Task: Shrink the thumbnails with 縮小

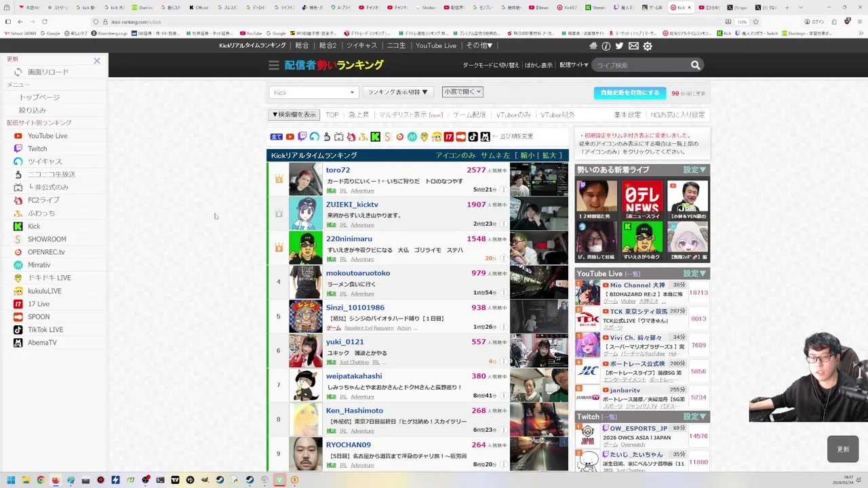Action: pos(528,155)
